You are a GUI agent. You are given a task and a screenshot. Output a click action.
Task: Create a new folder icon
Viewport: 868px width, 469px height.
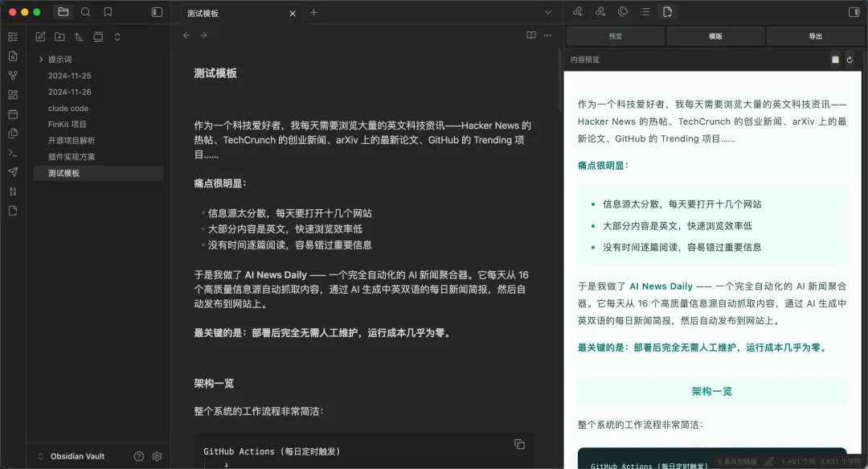click(59, 36)
